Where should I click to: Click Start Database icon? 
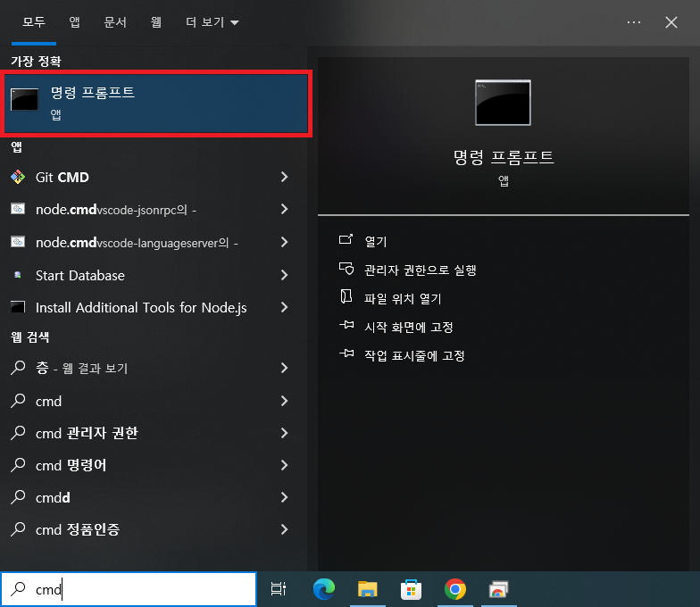[18, 275]
